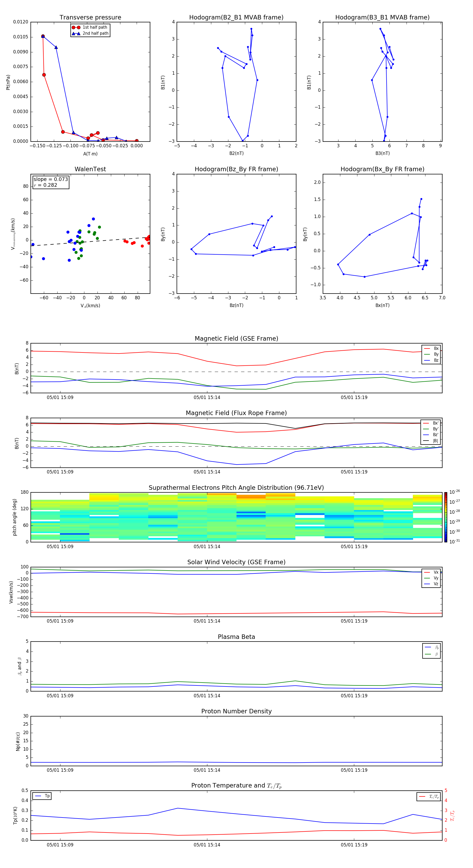Select Vz in the solar wind legend
473x868 pixels.
431,584
